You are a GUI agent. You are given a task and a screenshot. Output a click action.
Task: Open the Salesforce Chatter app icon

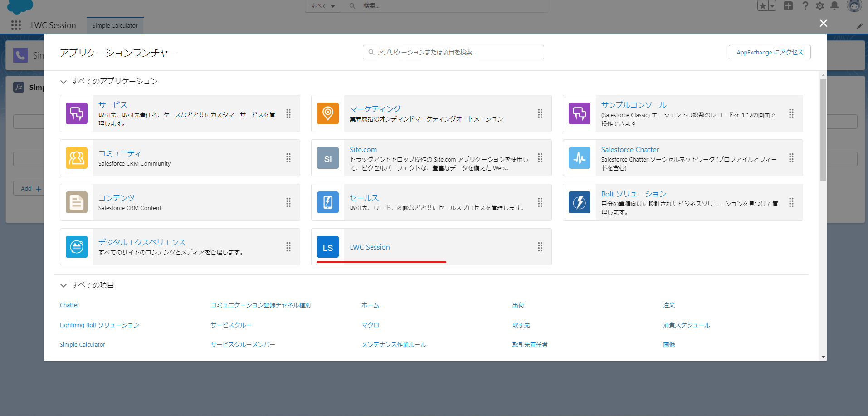(580, 158)
